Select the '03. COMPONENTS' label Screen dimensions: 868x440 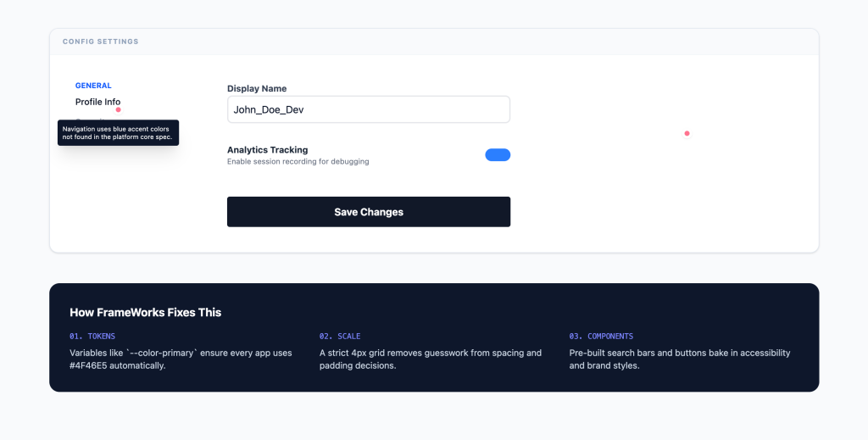coord(601,337)
